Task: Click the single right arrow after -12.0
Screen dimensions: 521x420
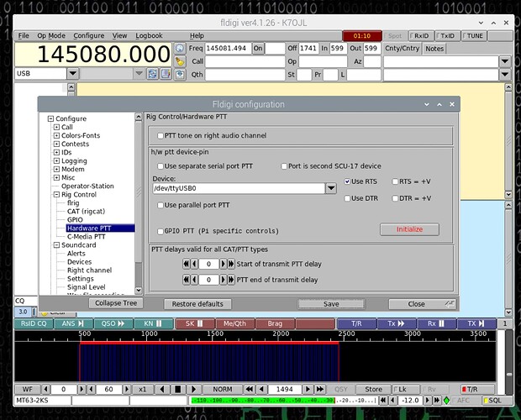Action: click(x=428, y=401)
